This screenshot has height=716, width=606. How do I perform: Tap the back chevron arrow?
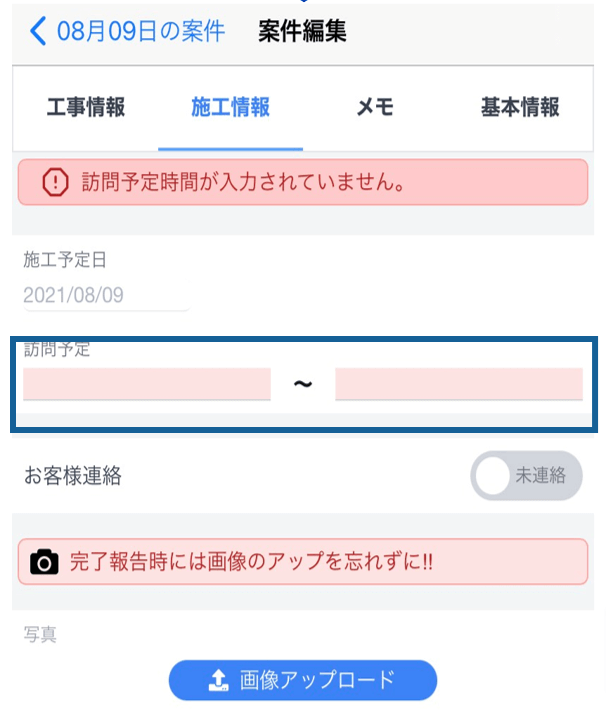[38, 31]
